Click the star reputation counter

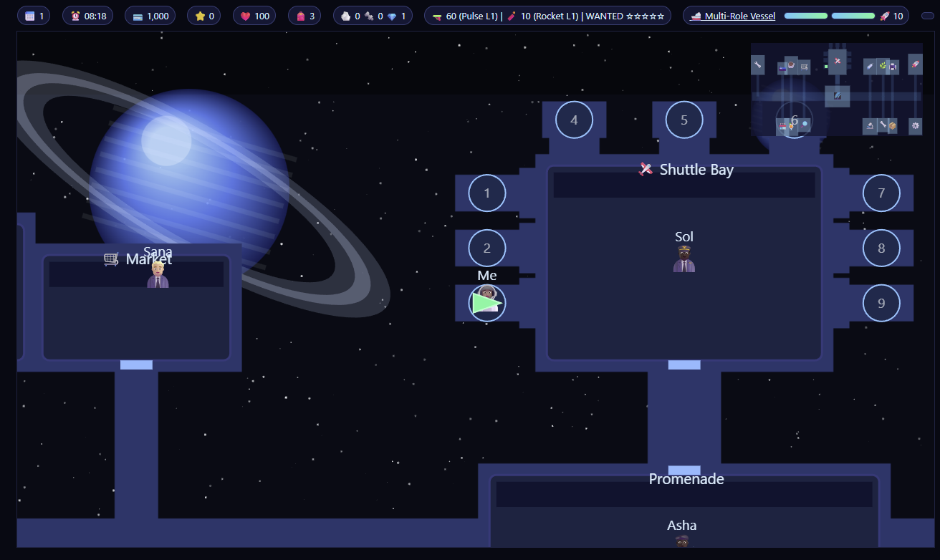tap(203, 14)
